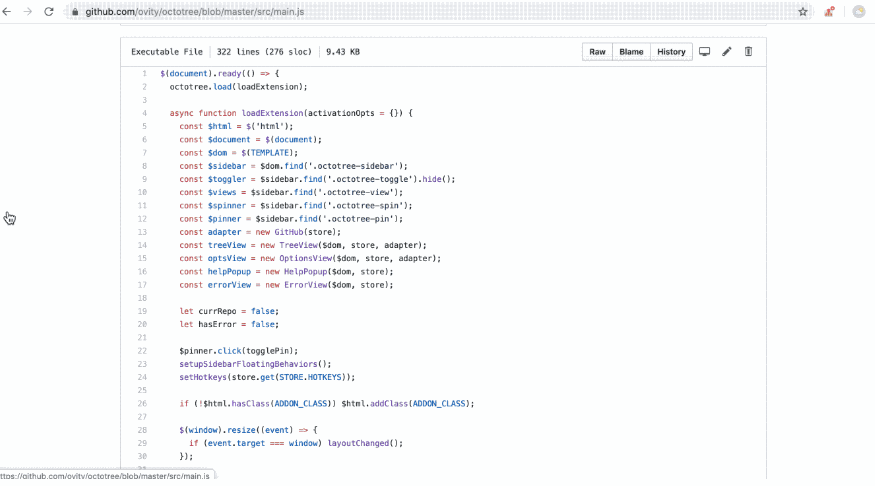
Task: Click '322 lines (276 sloc)' text
Action: (264, 52)
